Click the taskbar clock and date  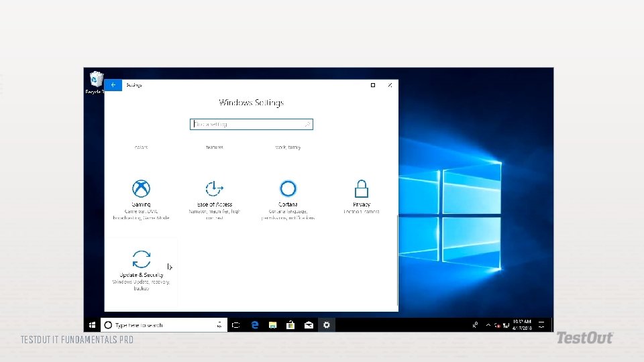(522, 325)
